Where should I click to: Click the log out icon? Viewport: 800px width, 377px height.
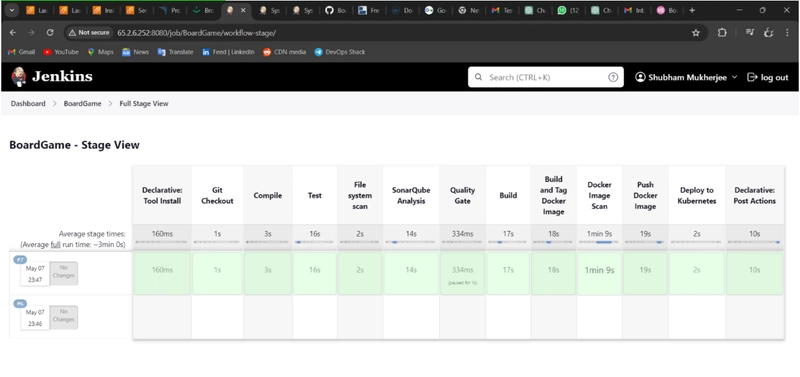pos(752,77)
